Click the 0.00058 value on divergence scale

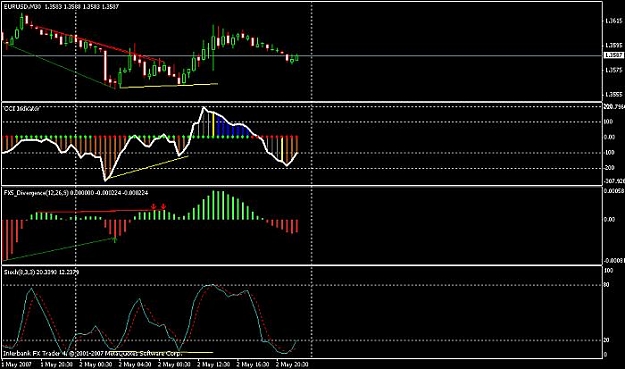click(614, 192)
